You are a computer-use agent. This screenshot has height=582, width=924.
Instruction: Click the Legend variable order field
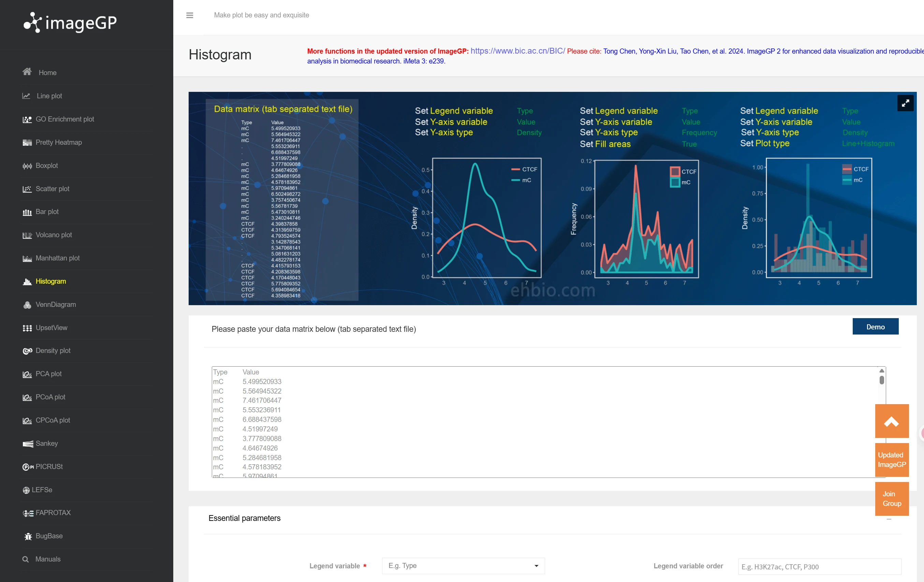pos(819,567)
